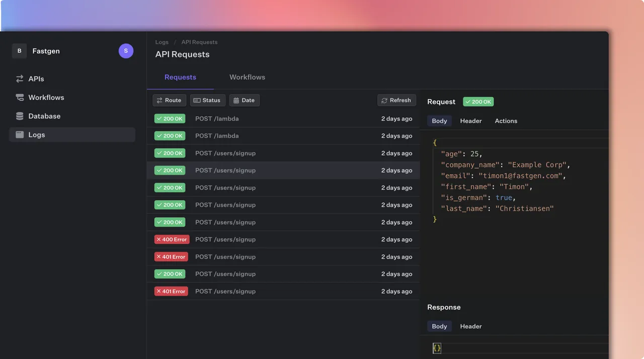Select the Response Body tab
The height and width of the screenshot is (359, 644).
tap(439, 326)
